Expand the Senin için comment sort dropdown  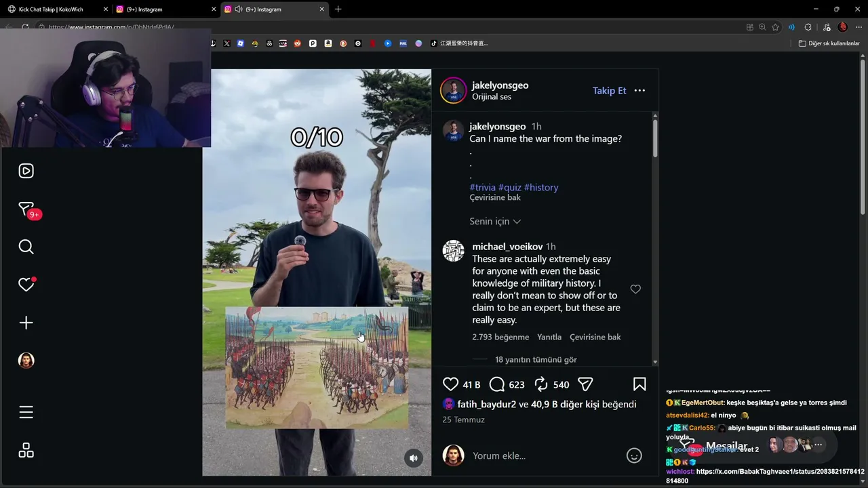pos(495,222)
